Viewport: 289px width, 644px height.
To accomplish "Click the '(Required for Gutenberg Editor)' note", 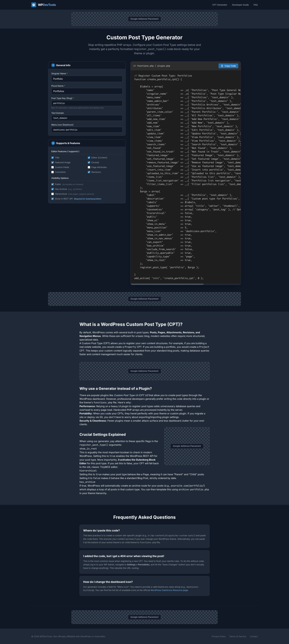I will pyautogui.click(x=87, y=199).
